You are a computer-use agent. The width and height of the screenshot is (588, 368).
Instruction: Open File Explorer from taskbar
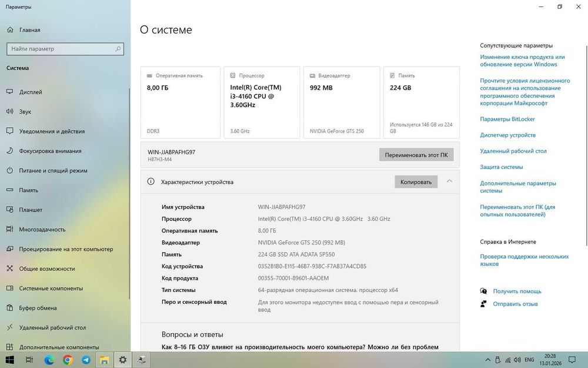[104, 360]
